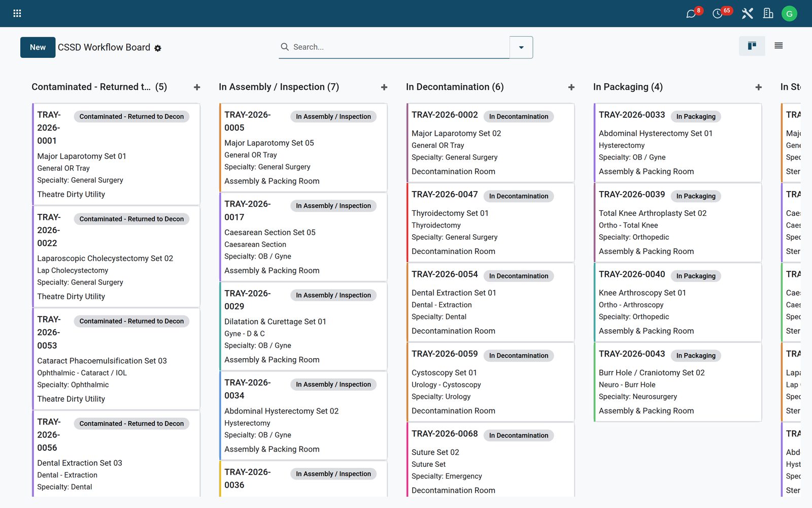Screen dimensions: 812x508
Task: Open TRAY-2026-0047 Thyroidectomy Set 01 card
Action: pyautogui.click(x=490, y=223)
